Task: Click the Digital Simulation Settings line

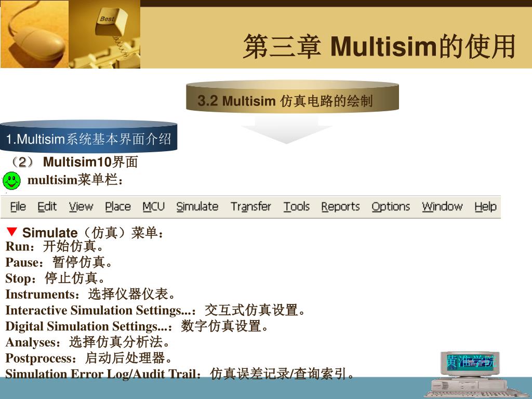Action: point(137,326)
